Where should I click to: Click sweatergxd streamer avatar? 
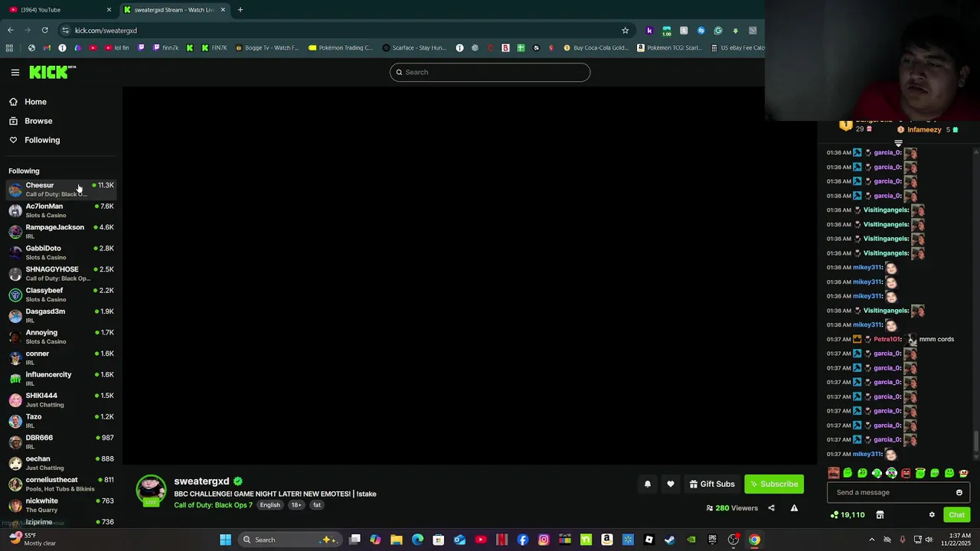151,491
